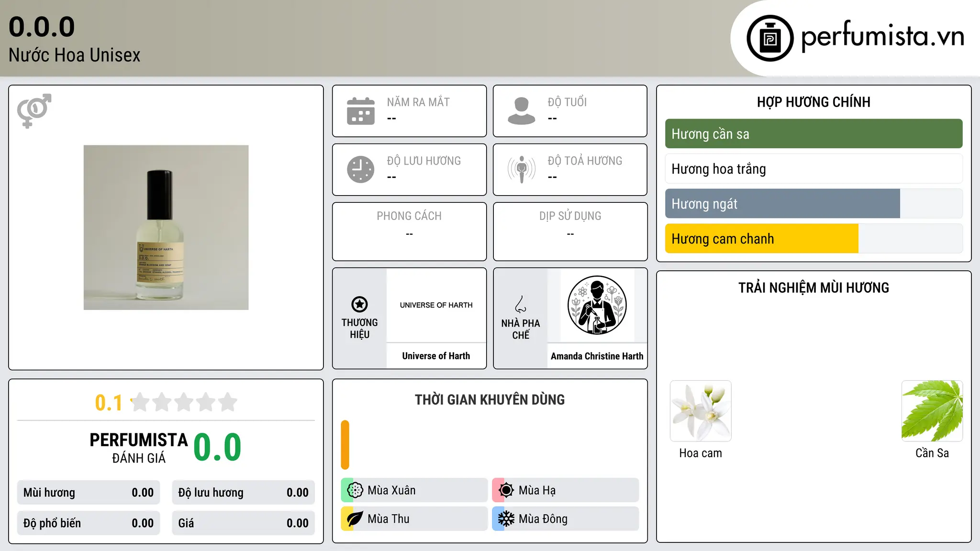
Task: Click the unisex gender symbol icon
Action: click(34, 110)
